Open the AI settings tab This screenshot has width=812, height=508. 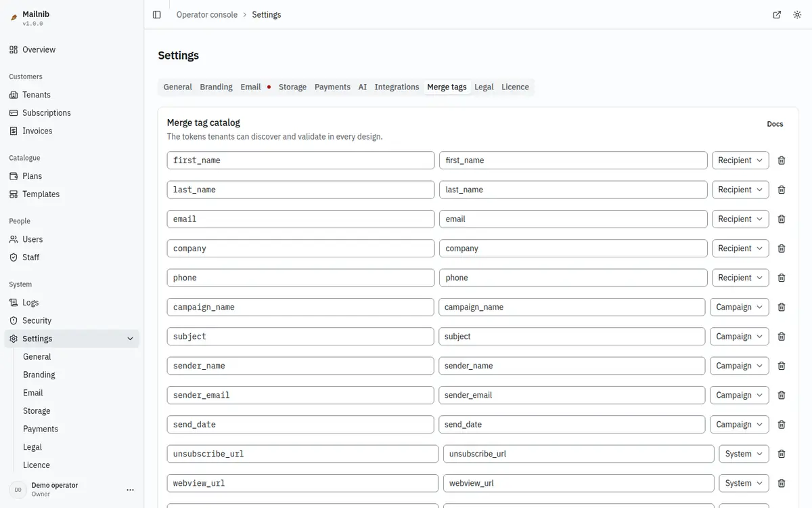point(363,87)
